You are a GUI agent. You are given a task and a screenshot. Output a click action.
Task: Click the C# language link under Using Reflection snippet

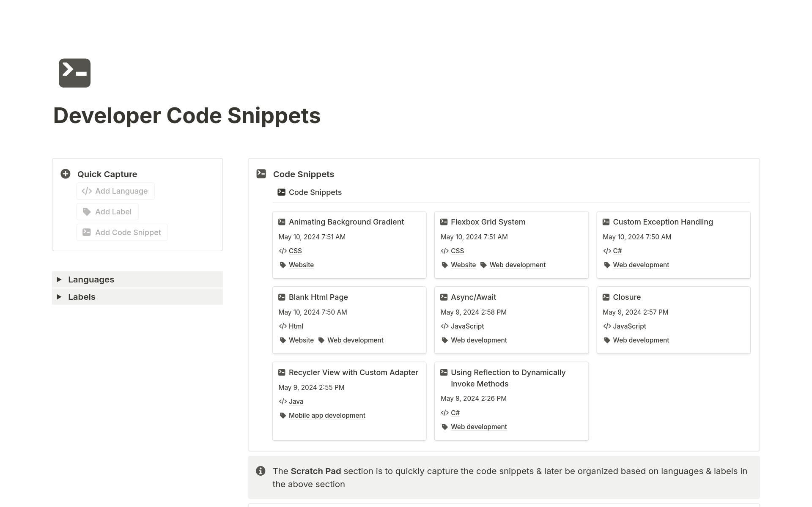click(x=455, y=412)
